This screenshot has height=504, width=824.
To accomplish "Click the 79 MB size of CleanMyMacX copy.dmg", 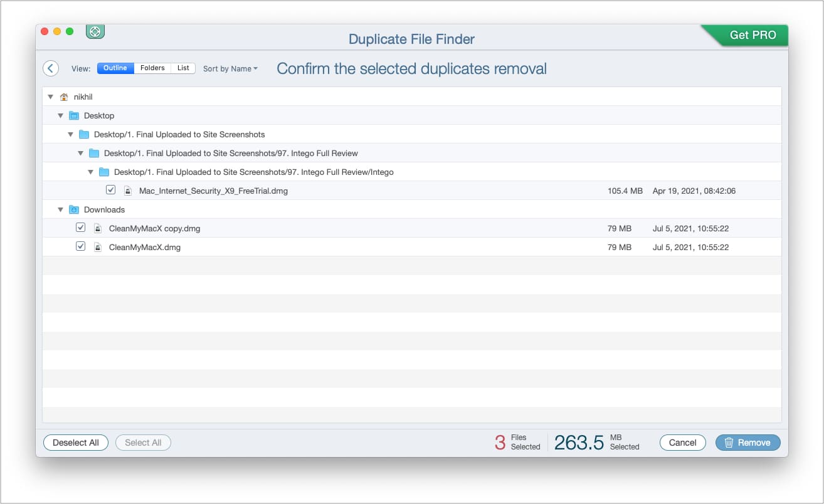I will 620,229.
